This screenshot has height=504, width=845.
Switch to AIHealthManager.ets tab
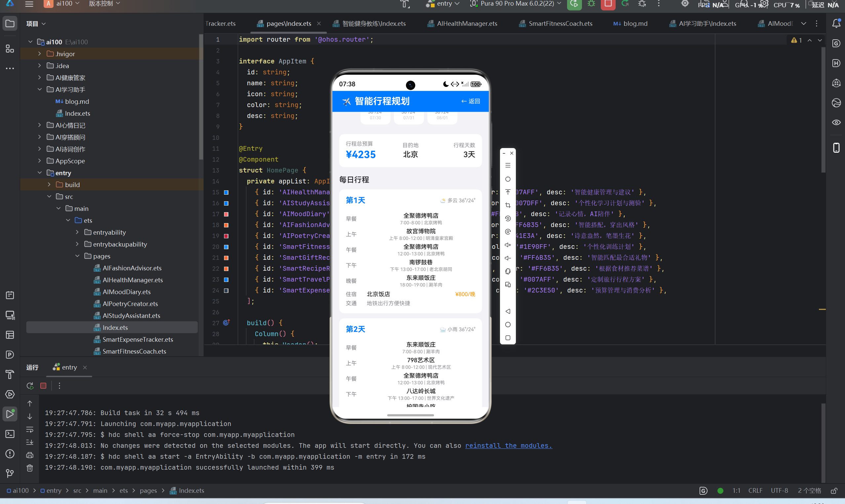pyautogui.click(x=462, y=23)
